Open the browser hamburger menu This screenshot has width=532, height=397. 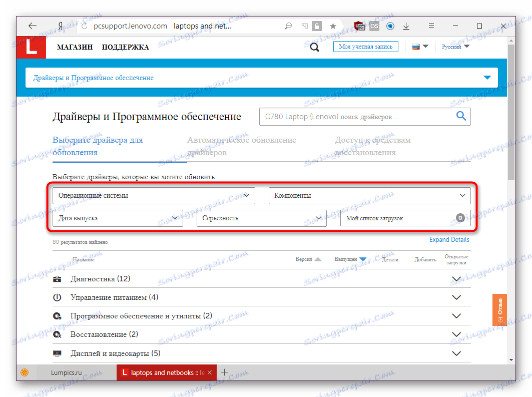point(431,26)
